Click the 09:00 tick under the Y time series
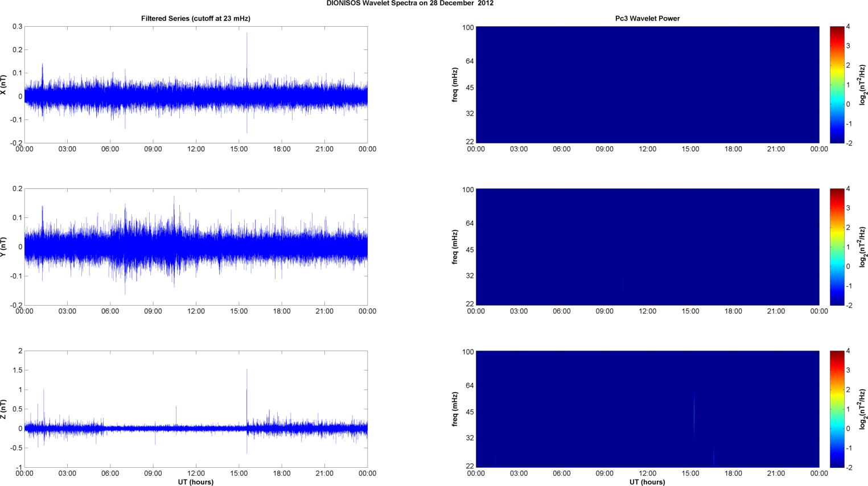868x486 pixels. coord(153,311)
